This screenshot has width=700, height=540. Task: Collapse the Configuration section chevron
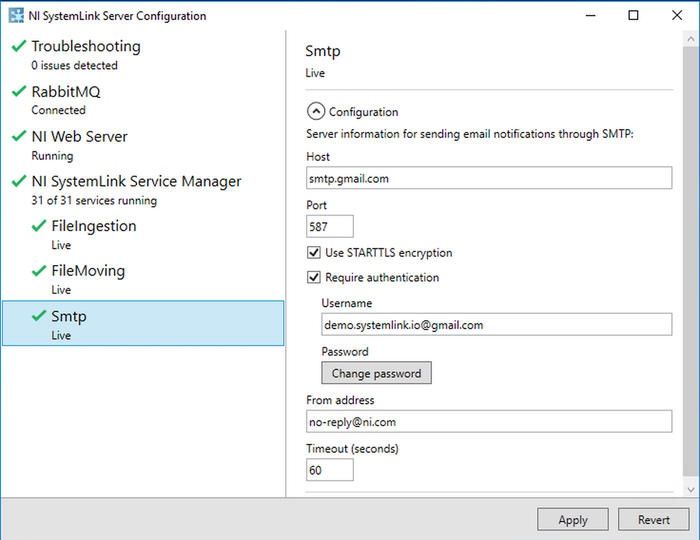pyautogui.click(x=316, y=111)
